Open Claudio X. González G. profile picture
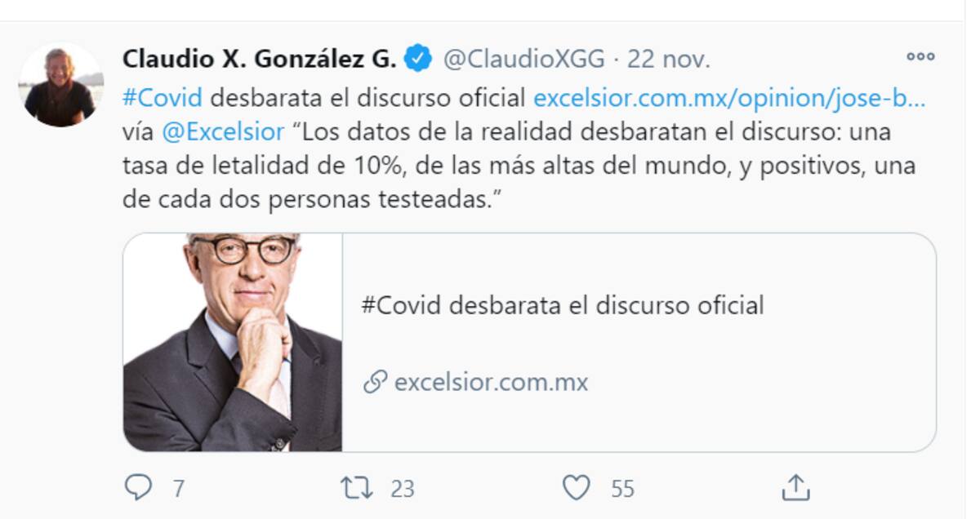The width and height of the screenshot is (980, 519). pos(60,85)
